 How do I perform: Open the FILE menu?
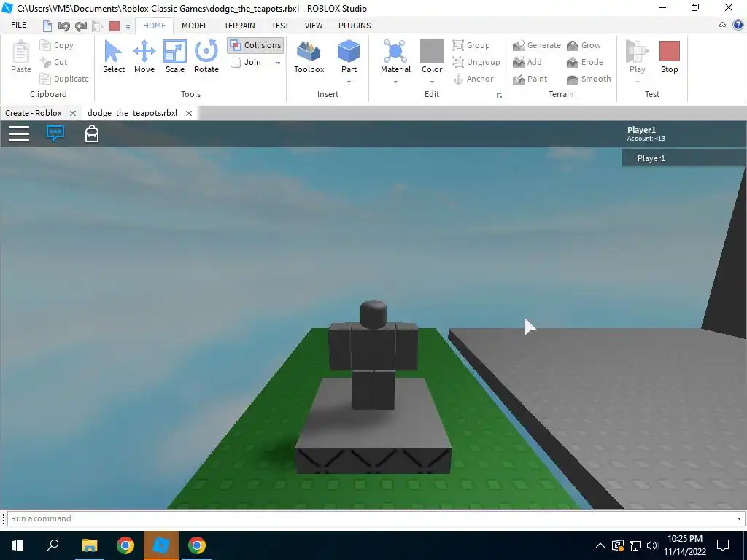click(x=18, y=26)
